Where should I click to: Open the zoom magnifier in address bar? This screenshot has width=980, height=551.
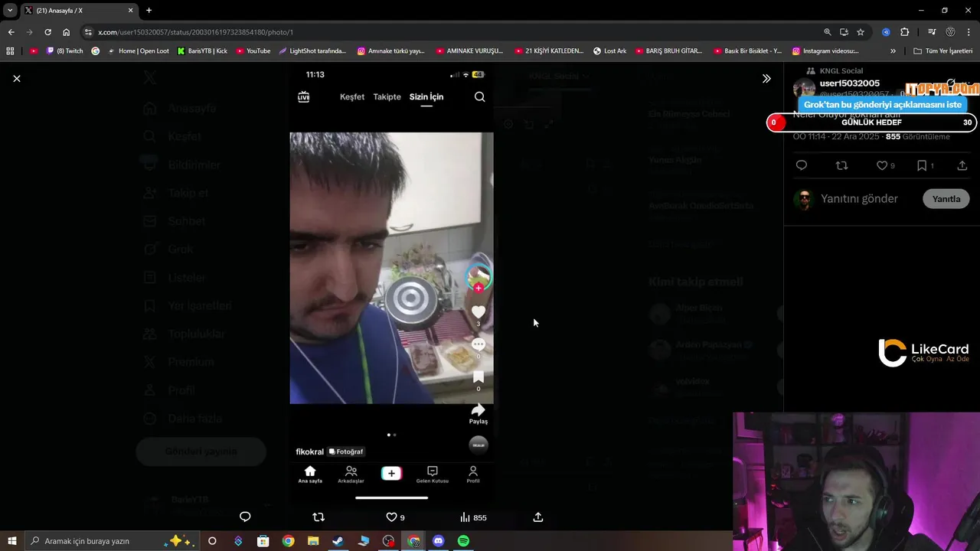827,32
